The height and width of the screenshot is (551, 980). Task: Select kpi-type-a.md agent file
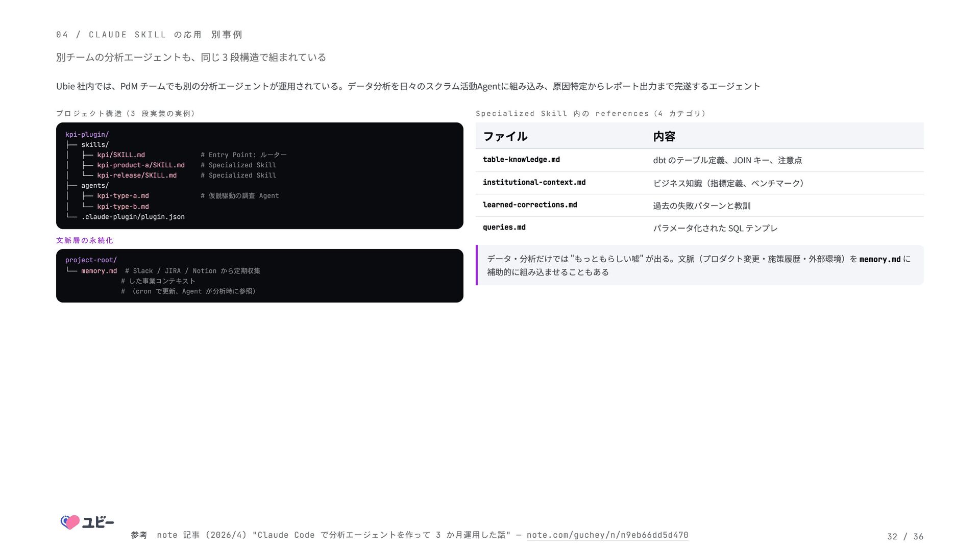(123, 195)
